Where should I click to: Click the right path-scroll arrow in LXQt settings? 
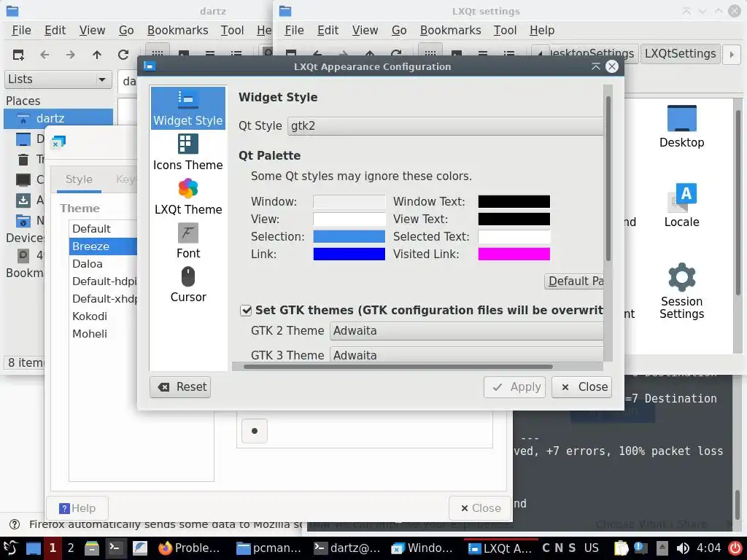coord(732,54)
